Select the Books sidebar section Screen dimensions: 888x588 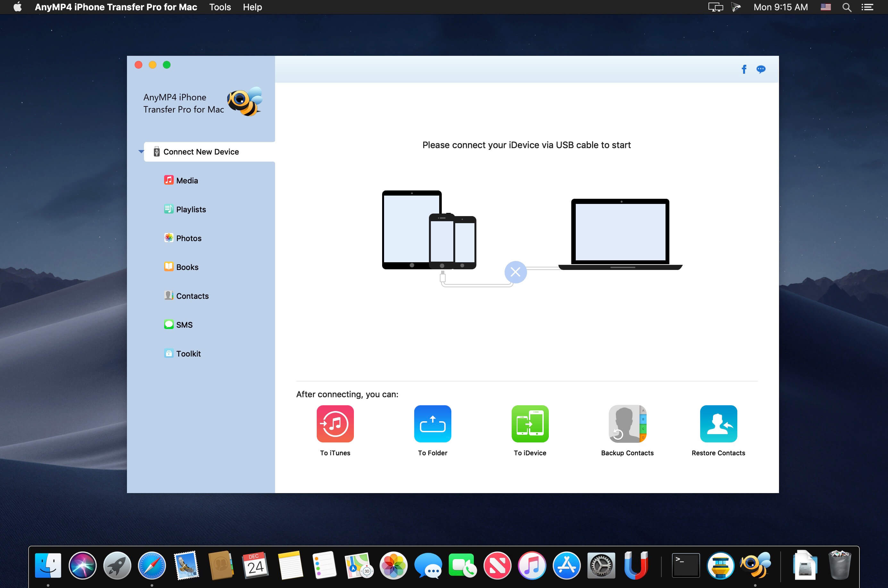tap(187, 267)
